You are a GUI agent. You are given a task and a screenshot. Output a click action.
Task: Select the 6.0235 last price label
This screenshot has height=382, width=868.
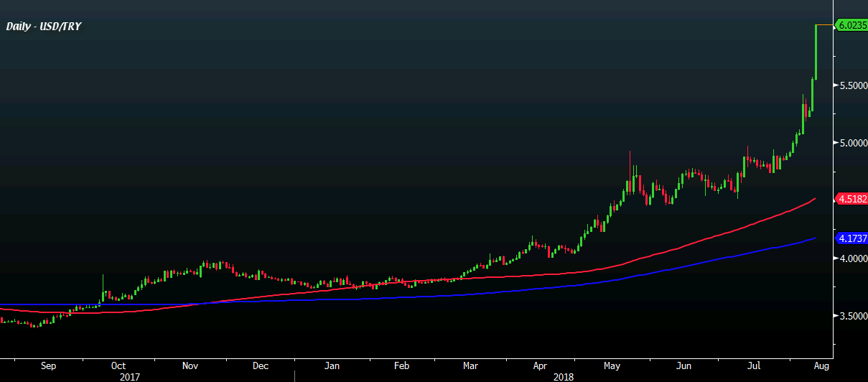click(852, 25)
